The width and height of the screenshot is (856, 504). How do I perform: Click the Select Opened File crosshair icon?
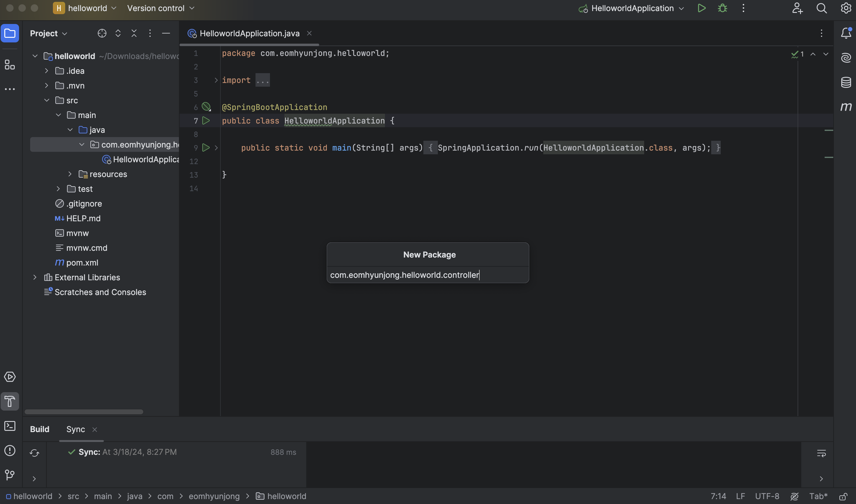[102, 33]
